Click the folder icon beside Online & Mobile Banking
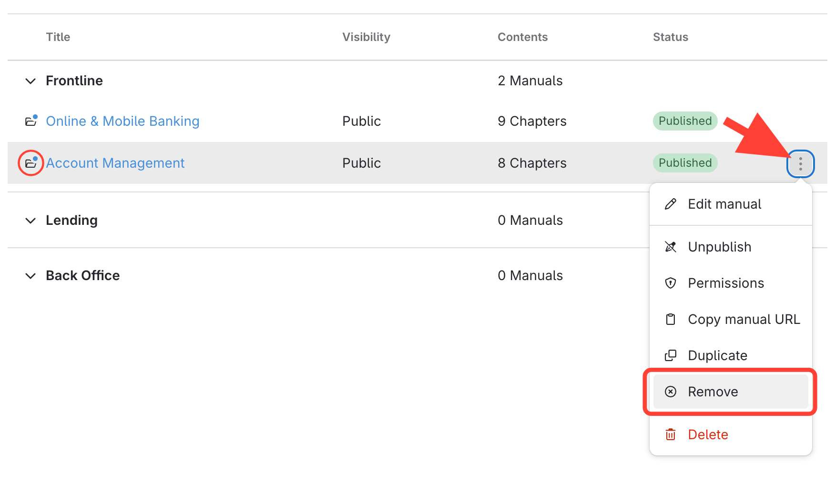The image size is (835, 504). point(31,121)
